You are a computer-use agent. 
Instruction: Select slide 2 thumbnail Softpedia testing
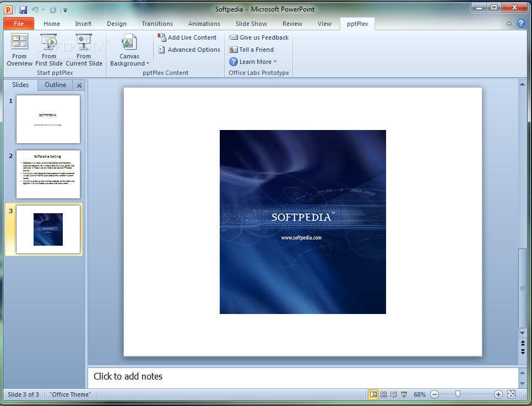click(48, 174)
